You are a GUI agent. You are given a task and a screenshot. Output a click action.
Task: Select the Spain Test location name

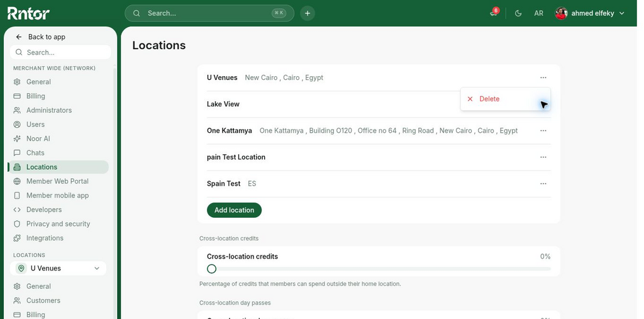(224, 183)
